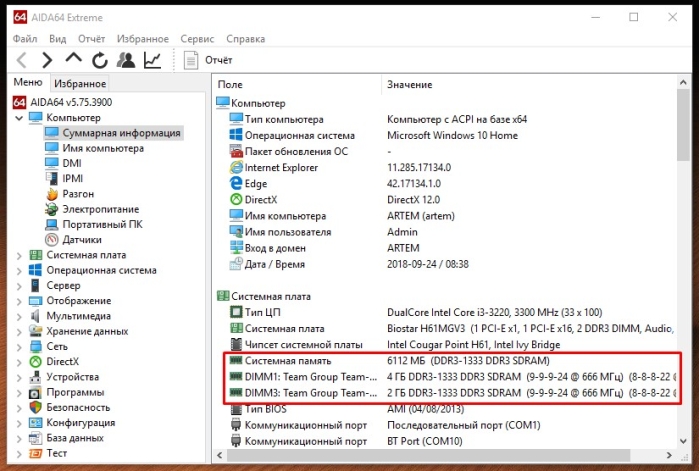
Task: Click the Хранение данных storage icon
Action: pos(36,331)
